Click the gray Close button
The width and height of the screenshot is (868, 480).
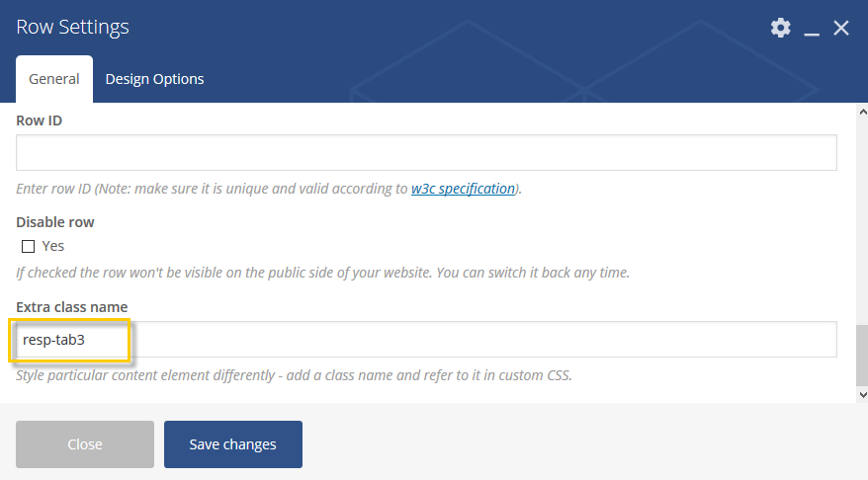click(x=85, y=444)
